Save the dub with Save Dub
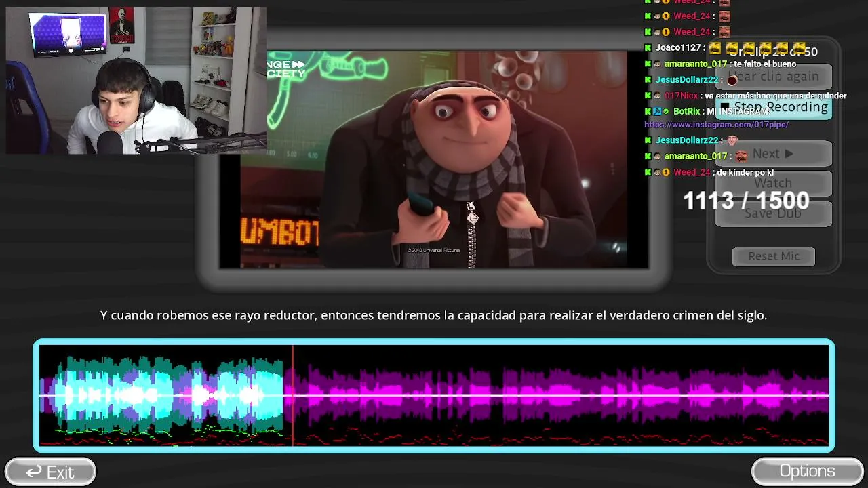This screenshot has height=488, width=868. [x=773, y=213]
